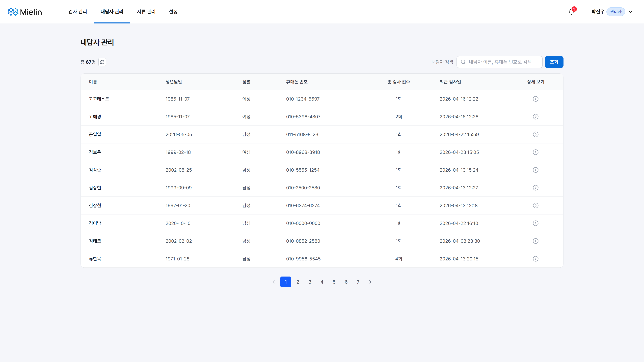Viewport: 644px width, 362px height.
Task: Go to next page using right chevron
Action: (370, 282)
